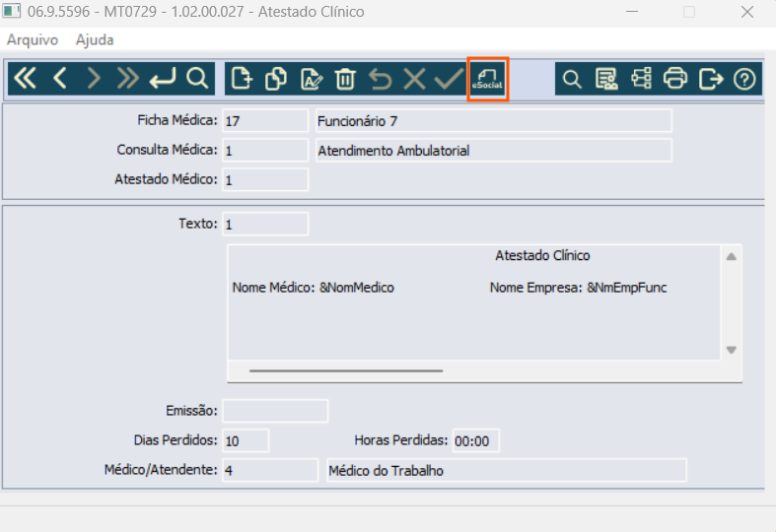Screen dimensions: 776x532
Task: Click the Horas Perdidas time field
Action: pos(475,440)
